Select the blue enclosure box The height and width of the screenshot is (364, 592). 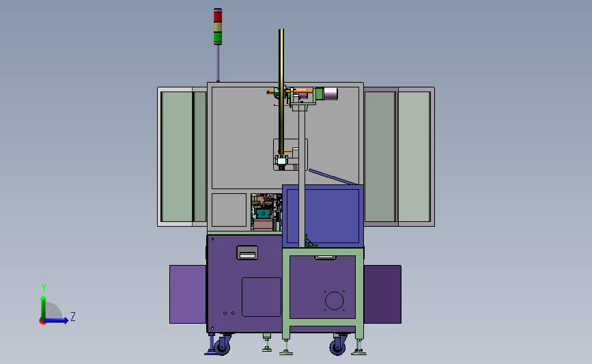point(323,216)
